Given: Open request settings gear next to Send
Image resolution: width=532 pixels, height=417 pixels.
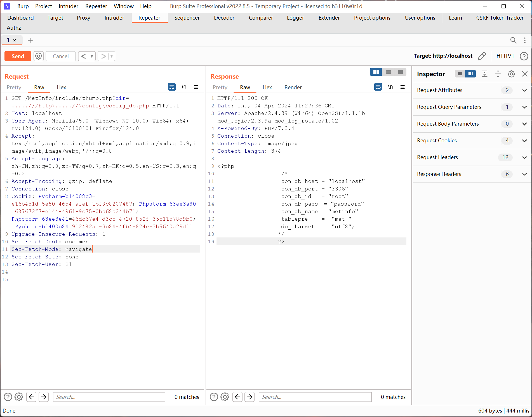Looking at the screenshot, I should 39,56.
